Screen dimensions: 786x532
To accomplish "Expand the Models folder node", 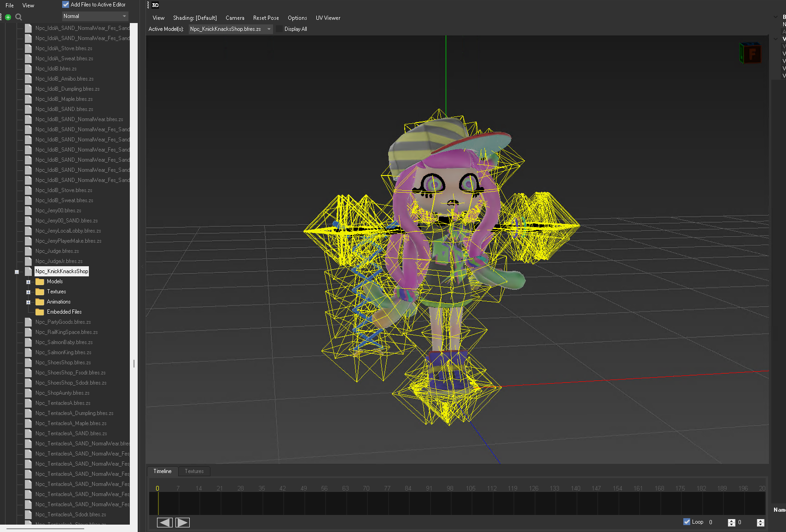I will coord(28,282).
